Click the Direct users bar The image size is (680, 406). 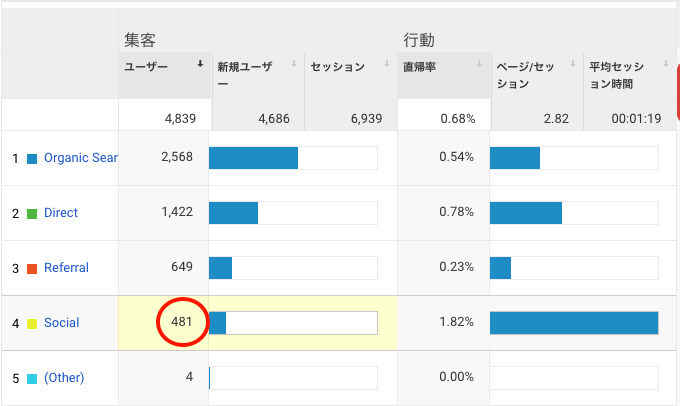click(x=233, y=213)
